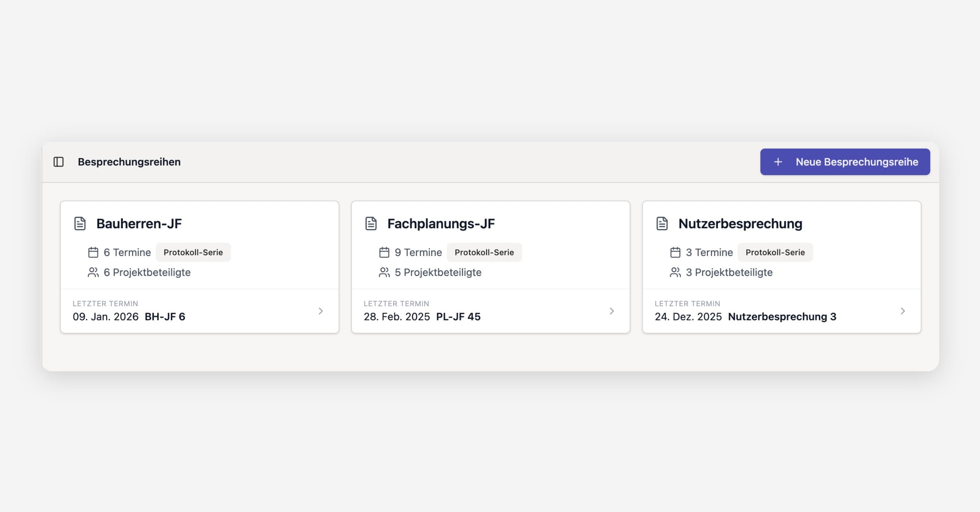
Task: Click the people icon next to 5 Projektbeteiligte
Action: pyautogui.click(x=384, y=272)
